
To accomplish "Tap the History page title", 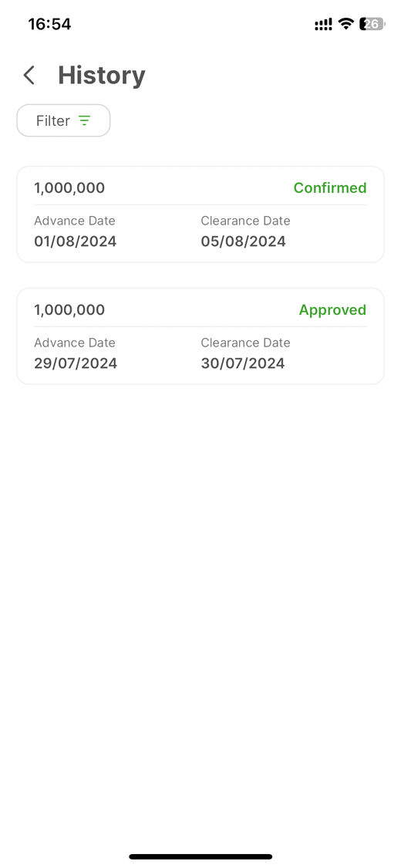I will (x=102, y=76).
